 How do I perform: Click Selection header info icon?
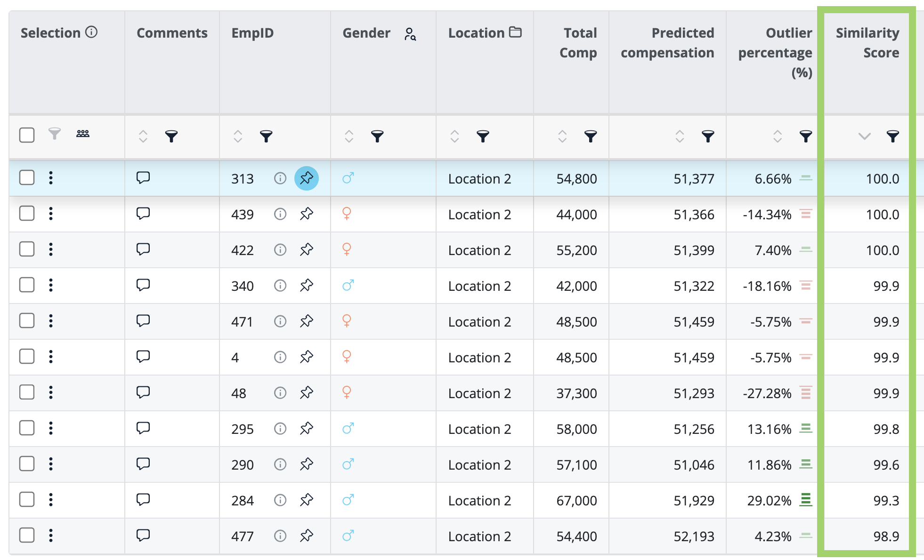[x=91, y=32]
